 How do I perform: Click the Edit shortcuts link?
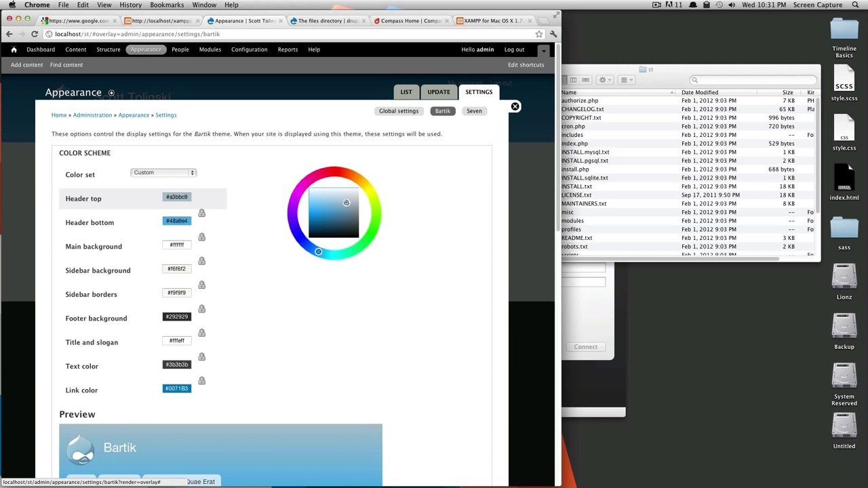coord(526,65)
